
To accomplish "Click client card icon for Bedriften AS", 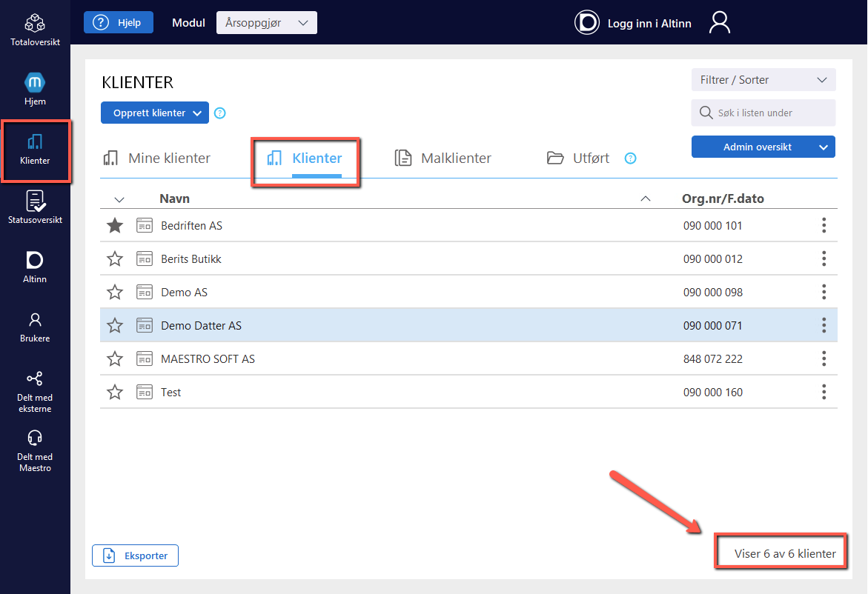I will point(145,225).
